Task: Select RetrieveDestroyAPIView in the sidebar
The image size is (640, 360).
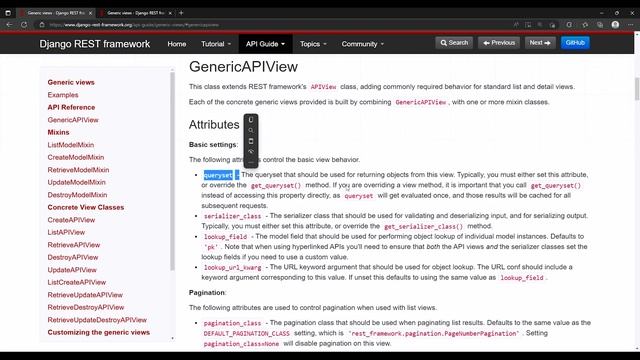Action: (x=86, y=307)
